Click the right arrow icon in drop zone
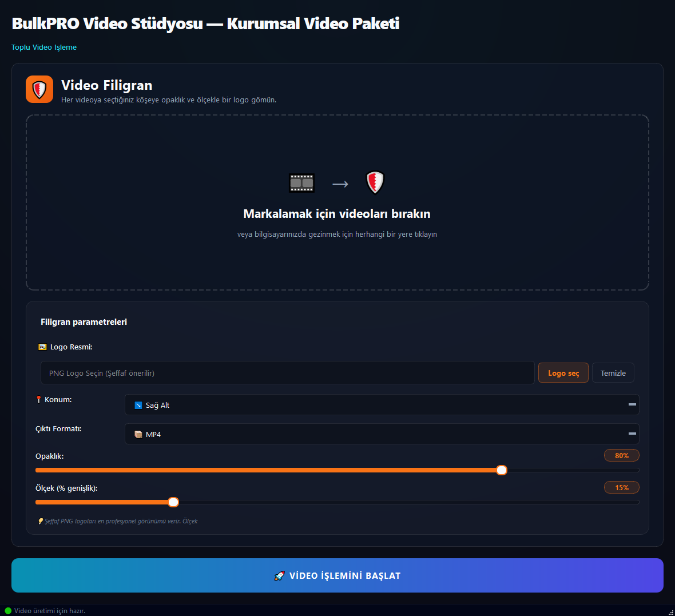 [340, 184]
